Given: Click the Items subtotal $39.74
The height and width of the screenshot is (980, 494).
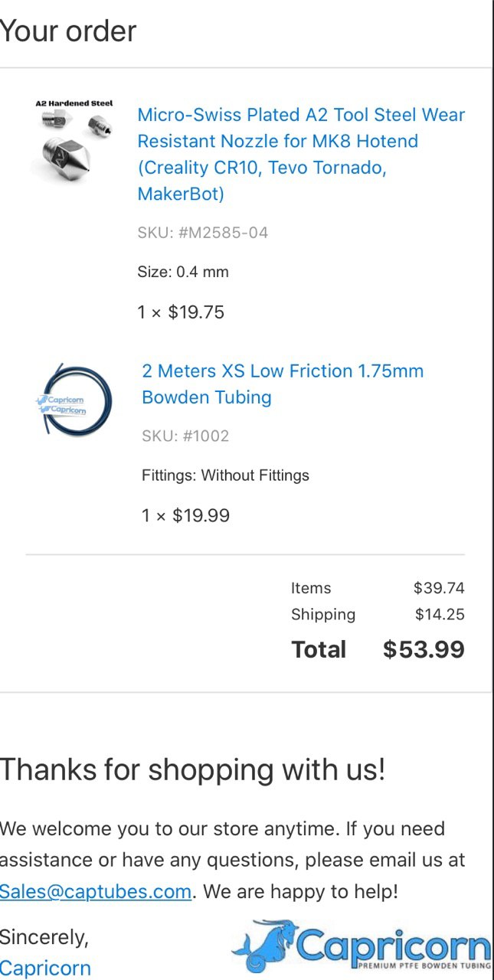Looking at the screenshot, I should pyautogui.click(x=439, y=588).
